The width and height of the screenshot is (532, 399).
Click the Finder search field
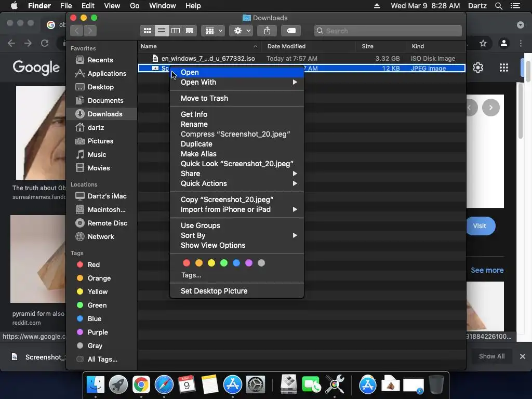click(388, 31)
